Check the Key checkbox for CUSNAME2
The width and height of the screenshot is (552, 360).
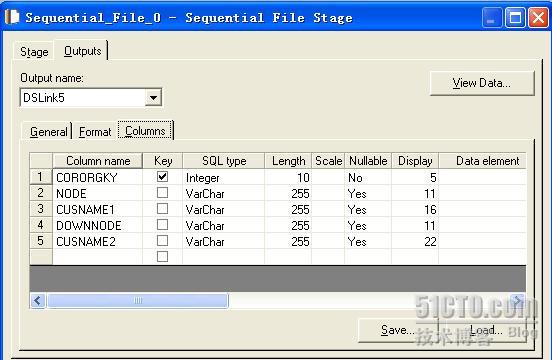pos(162,241)
